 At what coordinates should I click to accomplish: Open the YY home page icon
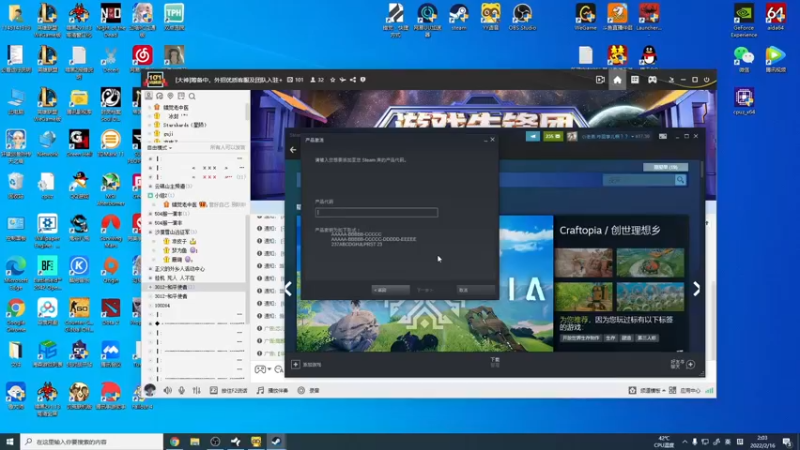pos(617,80)
